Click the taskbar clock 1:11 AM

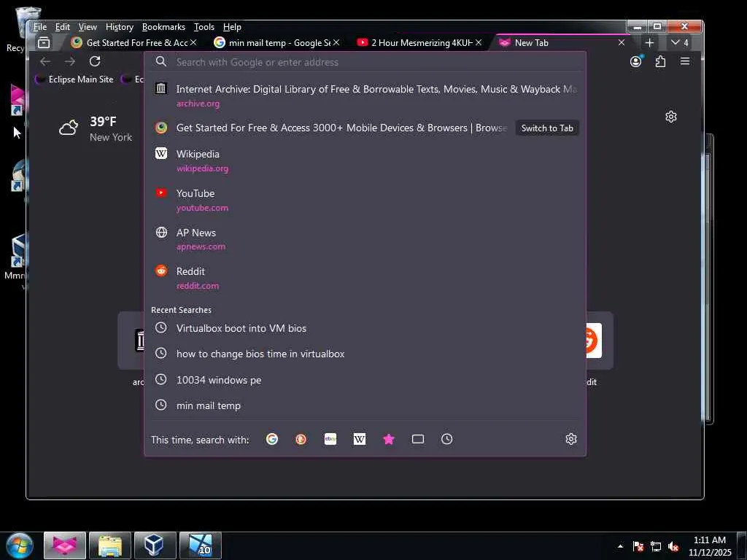tap(710, 546)
